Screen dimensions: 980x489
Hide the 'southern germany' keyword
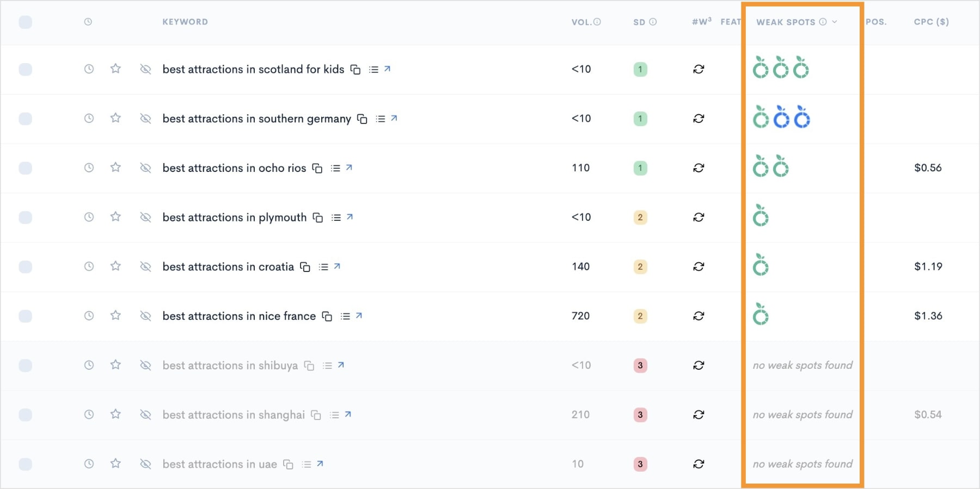click(x=145, y=119)
